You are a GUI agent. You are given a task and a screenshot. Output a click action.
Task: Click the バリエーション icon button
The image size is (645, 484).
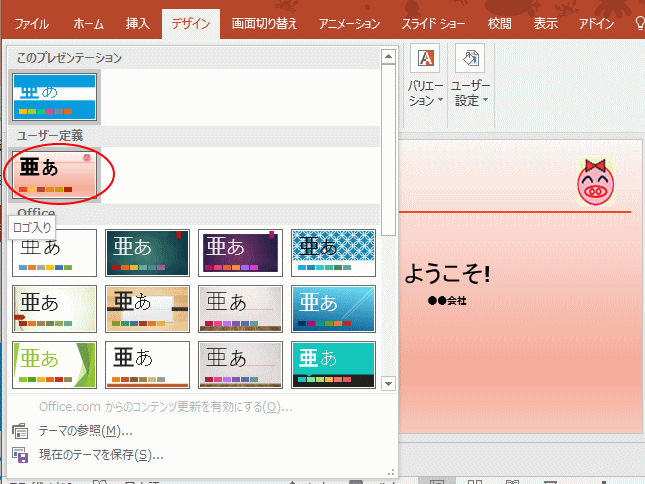click(425, 58)
